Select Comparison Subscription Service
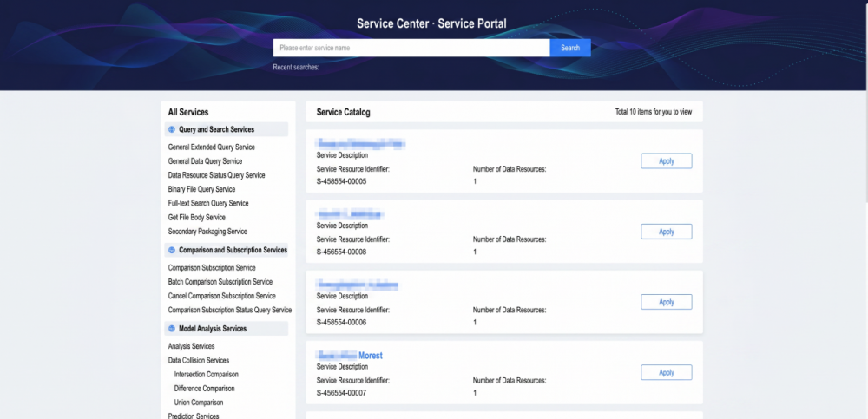This screenshot has width=868, height=419. click(212, 268)
